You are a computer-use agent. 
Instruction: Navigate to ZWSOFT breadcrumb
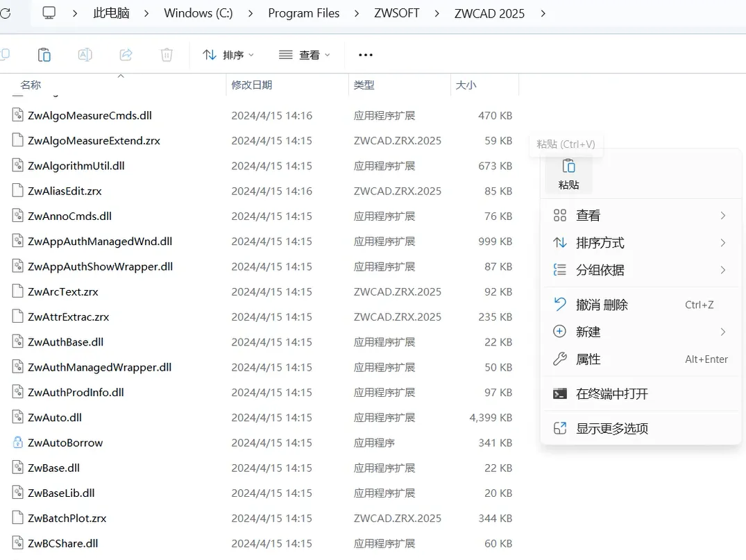[396, 13]
